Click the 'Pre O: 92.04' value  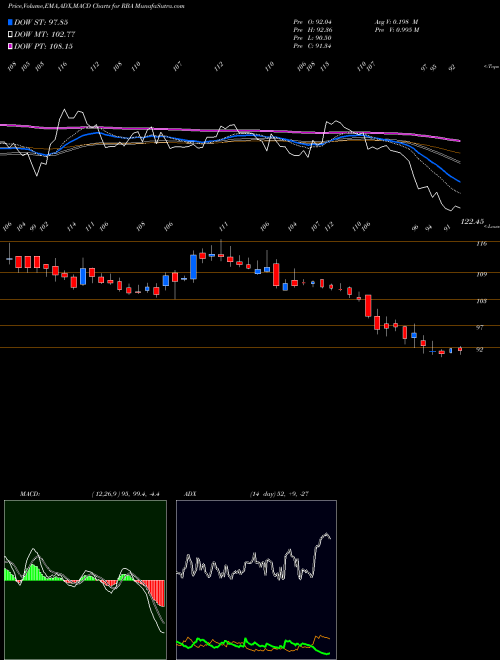tap(313, 22)
